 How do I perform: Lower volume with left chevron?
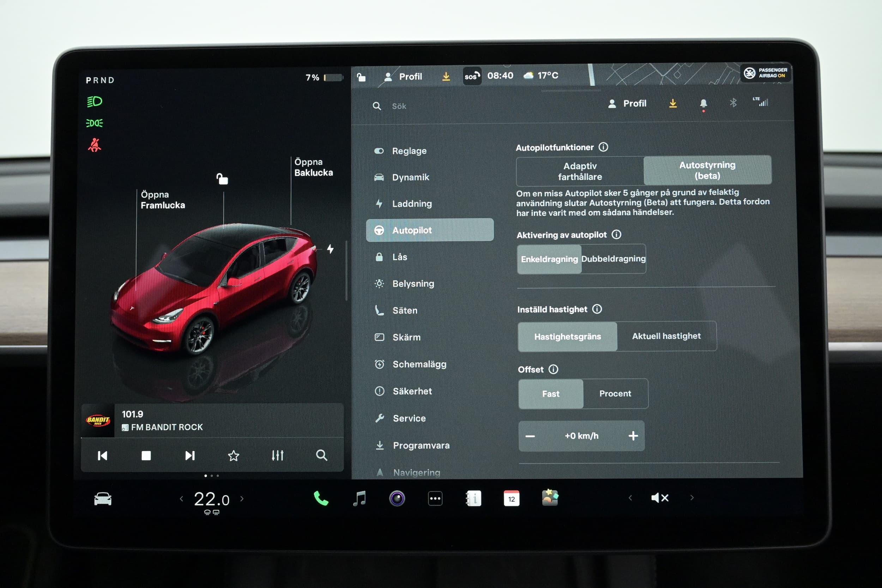click(x=630, y=498)
